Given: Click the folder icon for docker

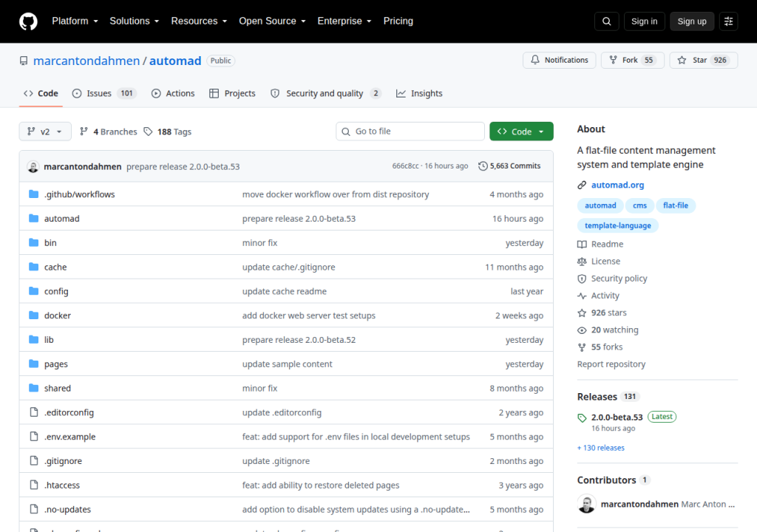Looking at the screenshot, I should pos(33,316).
